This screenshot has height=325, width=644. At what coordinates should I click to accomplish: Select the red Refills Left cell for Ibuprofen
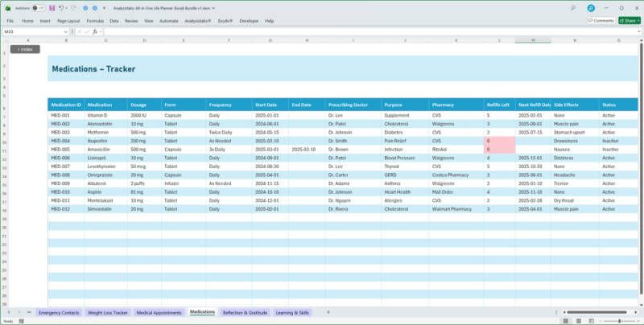point(499,142)
